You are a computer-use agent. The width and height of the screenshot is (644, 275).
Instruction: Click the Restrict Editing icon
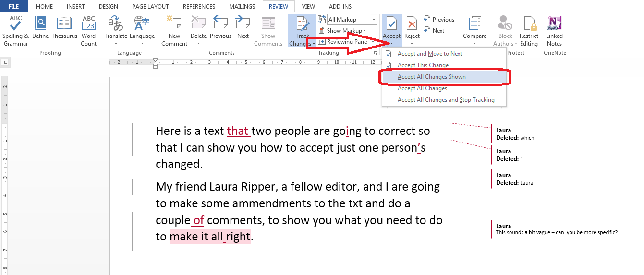(529, 30)
